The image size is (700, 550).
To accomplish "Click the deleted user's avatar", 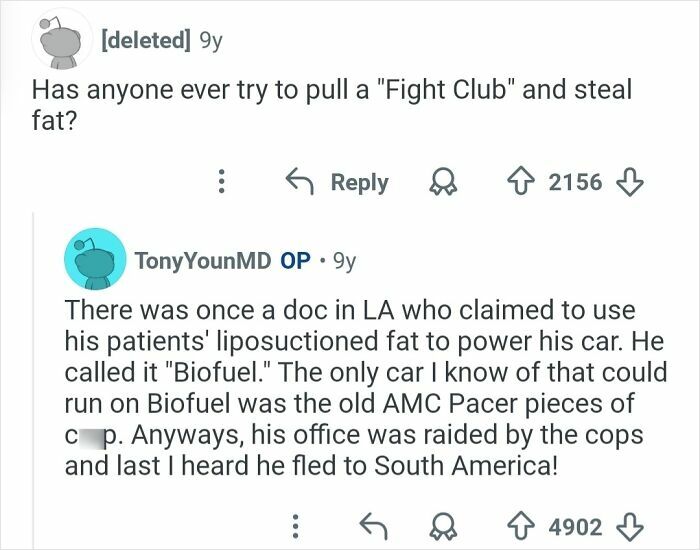I will tap(61, 41).
